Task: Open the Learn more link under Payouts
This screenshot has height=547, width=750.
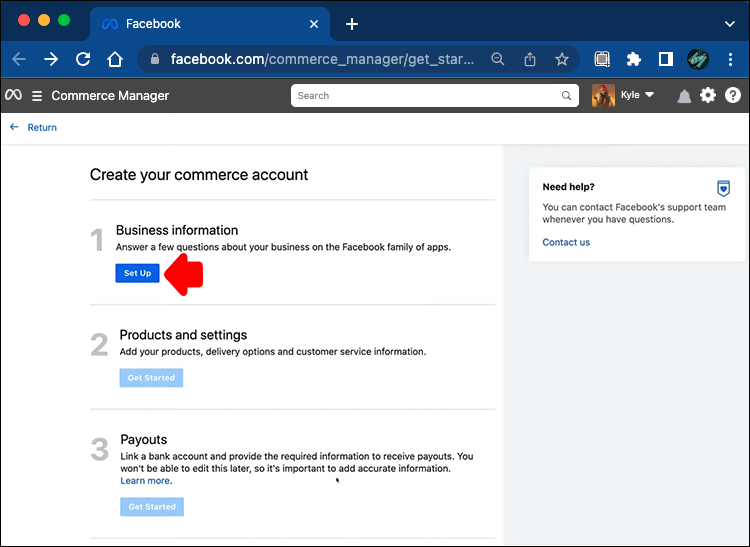Action: [x=145, y=481]
